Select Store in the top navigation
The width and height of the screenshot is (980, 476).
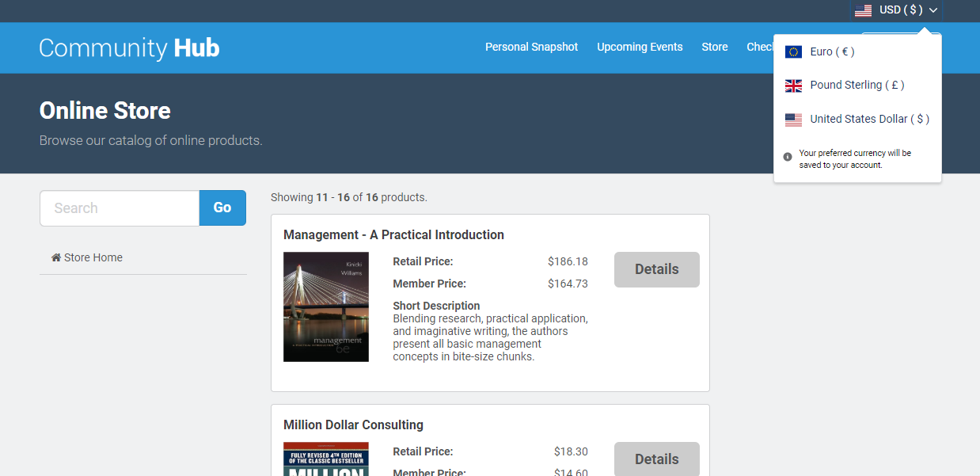tap(714, 47)
